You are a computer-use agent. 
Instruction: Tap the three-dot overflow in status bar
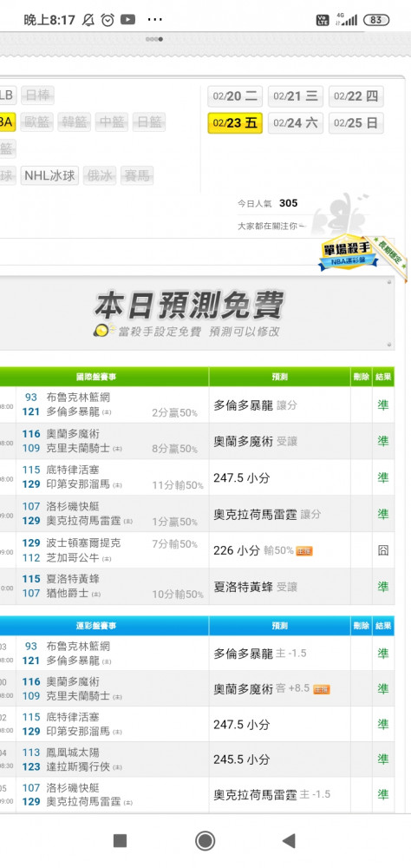click(x=155, y=20)
